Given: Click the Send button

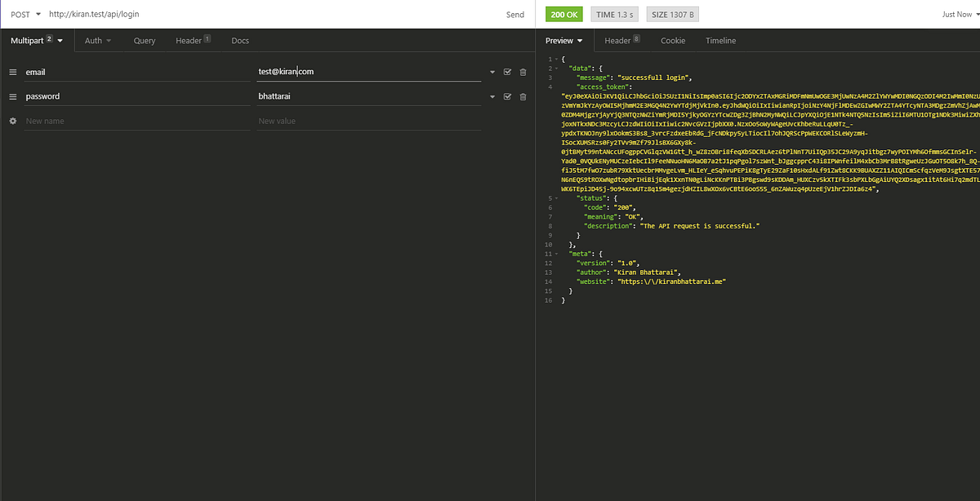Looking at the screenshot, I should tap(515, 14).
